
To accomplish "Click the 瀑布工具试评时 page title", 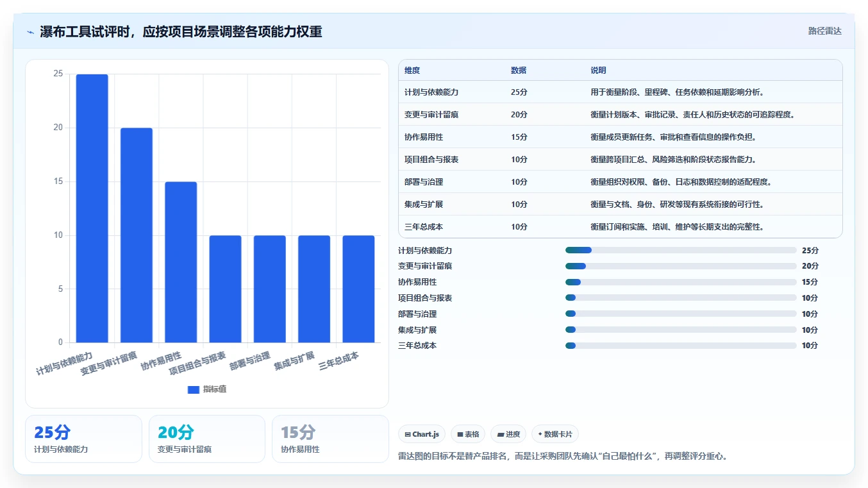I will [x=181, y=31].
